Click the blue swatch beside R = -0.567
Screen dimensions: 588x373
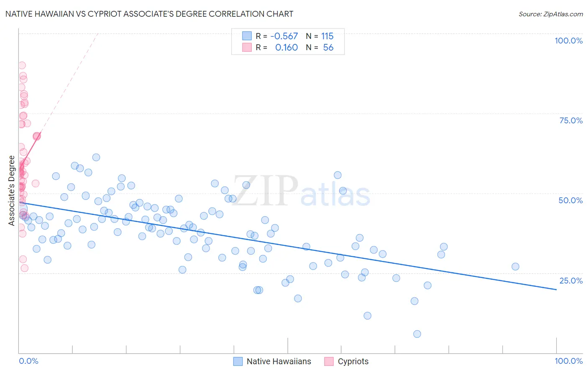coord(247,36)
